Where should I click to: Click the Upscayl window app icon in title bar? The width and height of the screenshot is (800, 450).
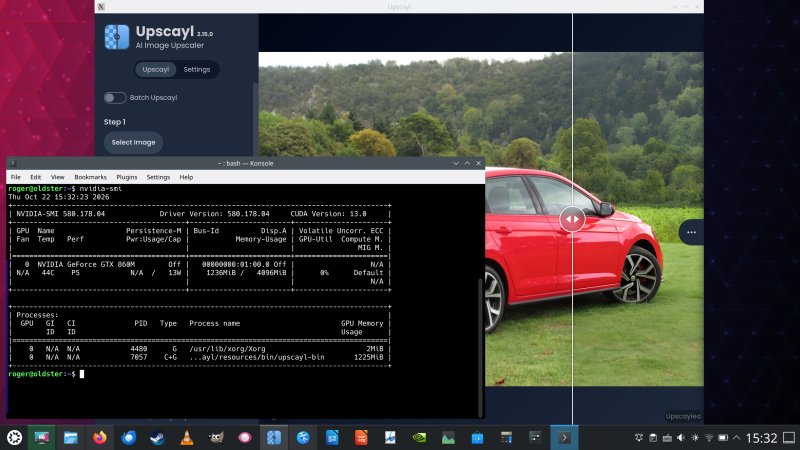tap(101, 7)
